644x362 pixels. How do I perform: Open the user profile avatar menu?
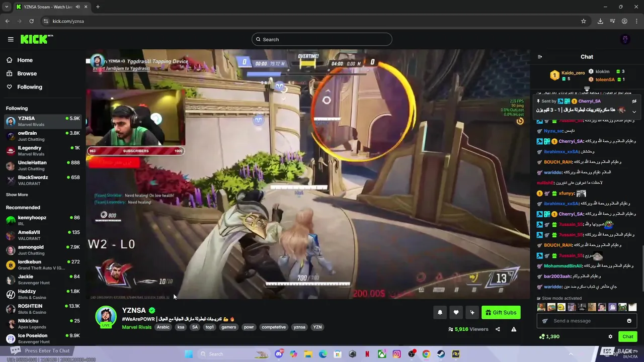625,39
